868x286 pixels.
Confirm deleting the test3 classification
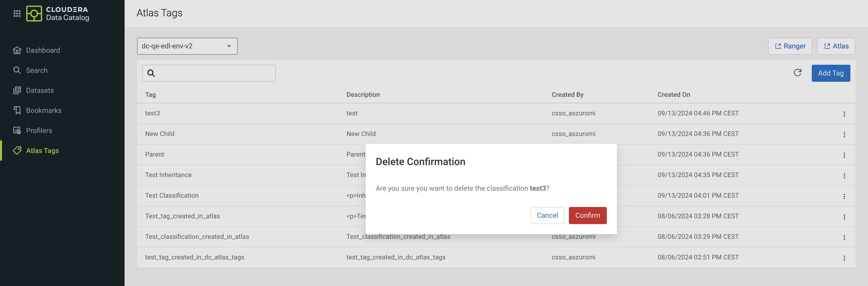tap(587, 215)
